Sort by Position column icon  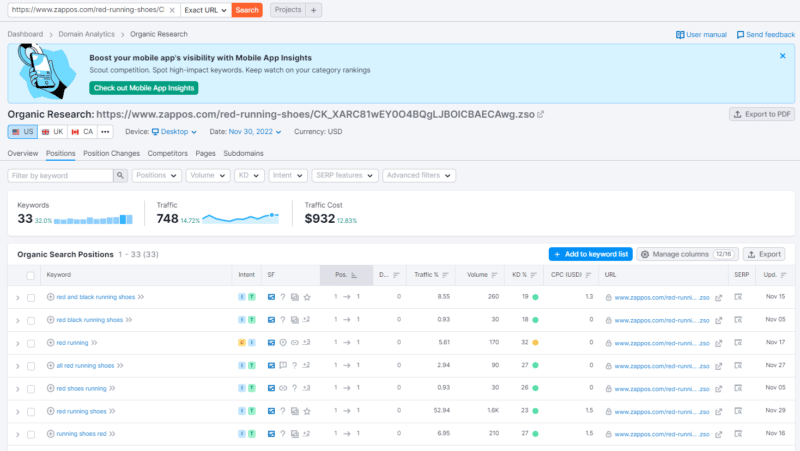click(354, 275)
